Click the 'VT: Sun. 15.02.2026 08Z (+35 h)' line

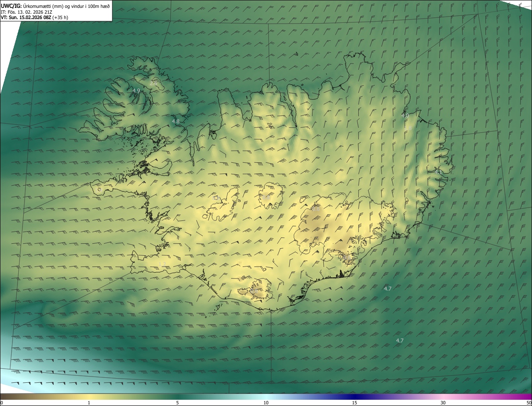34,17
